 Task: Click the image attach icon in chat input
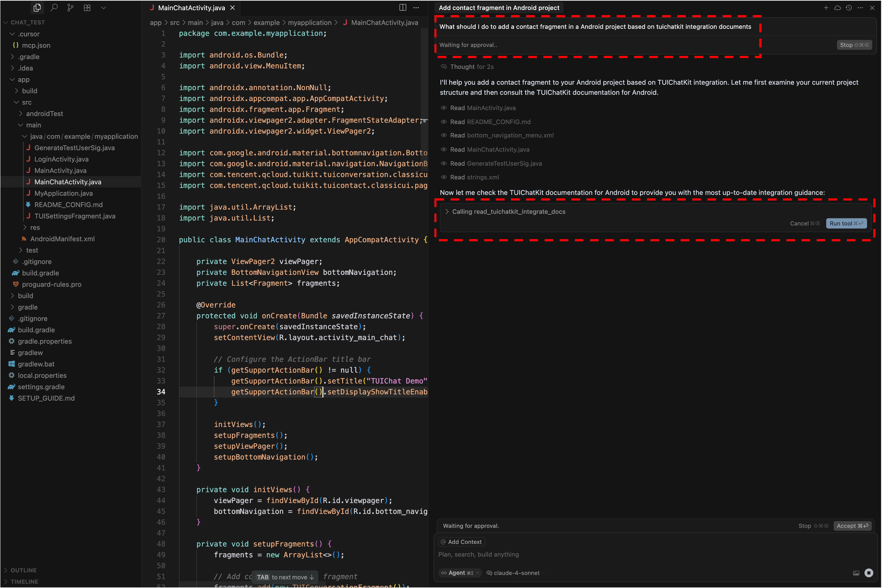click(856, 573)
